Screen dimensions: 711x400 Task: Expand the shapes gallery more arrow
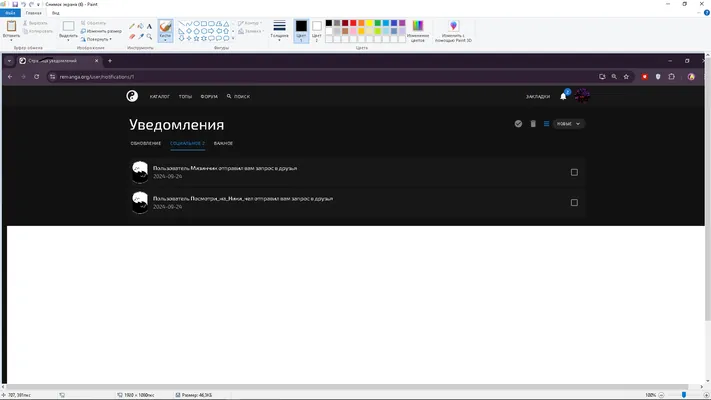[233, 39]
